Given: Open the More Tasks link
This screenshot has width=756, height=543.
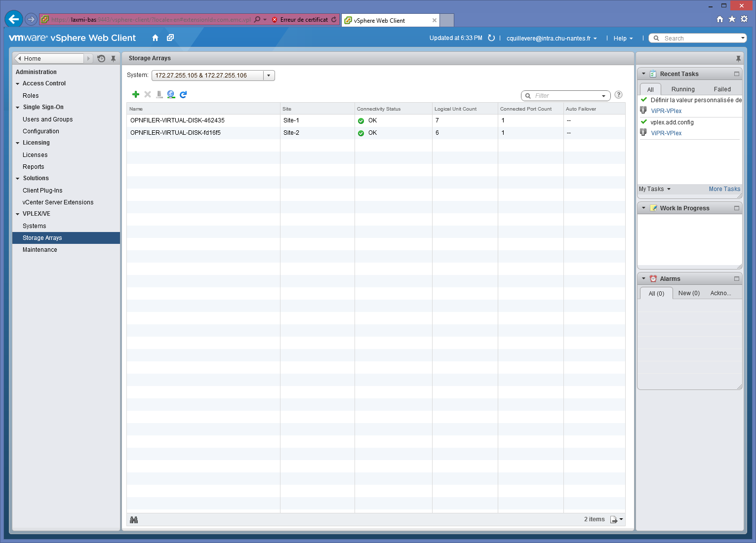Looking at the screenshot, I should click(724, 189).
